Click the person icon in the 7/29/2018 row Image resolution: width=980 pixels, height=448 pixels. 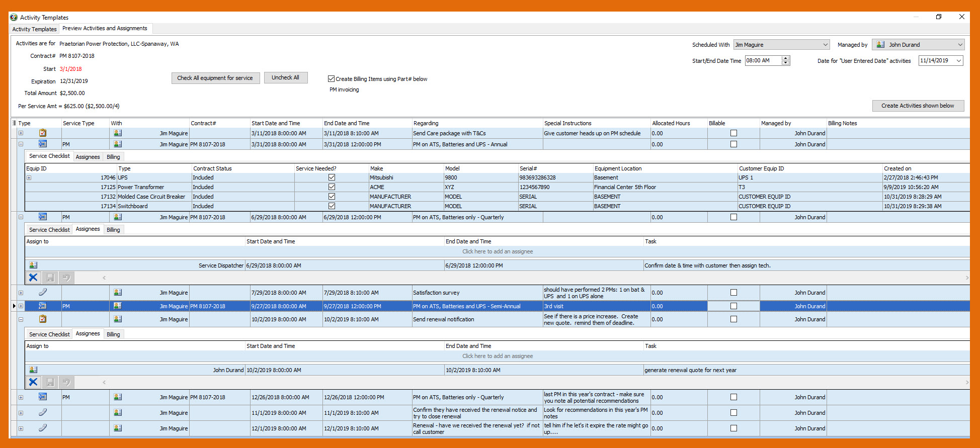(118, 292)
